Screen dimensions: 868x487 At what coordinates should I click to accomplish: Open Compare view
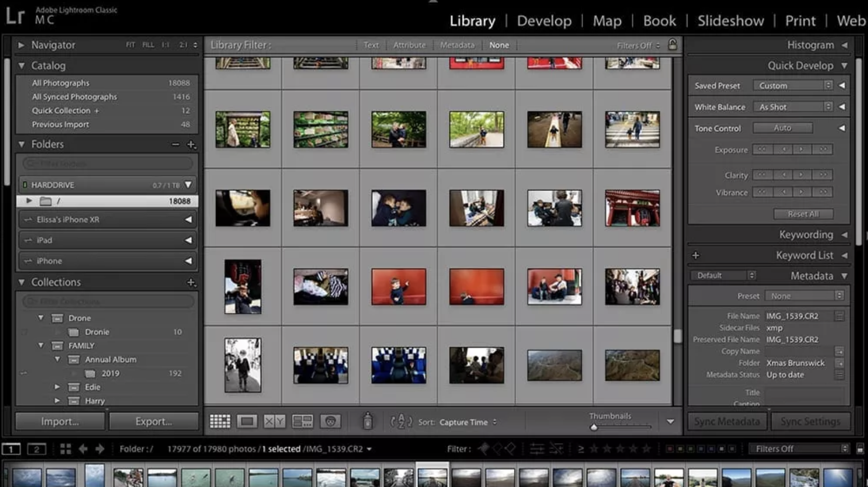(x=275, y=421)
